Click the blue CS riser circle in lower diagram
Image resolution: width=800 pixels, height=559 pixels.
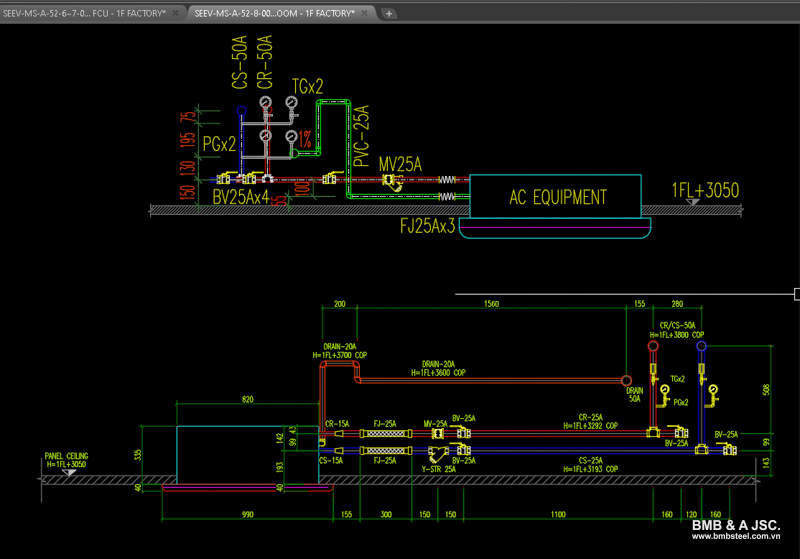(701, 346)
